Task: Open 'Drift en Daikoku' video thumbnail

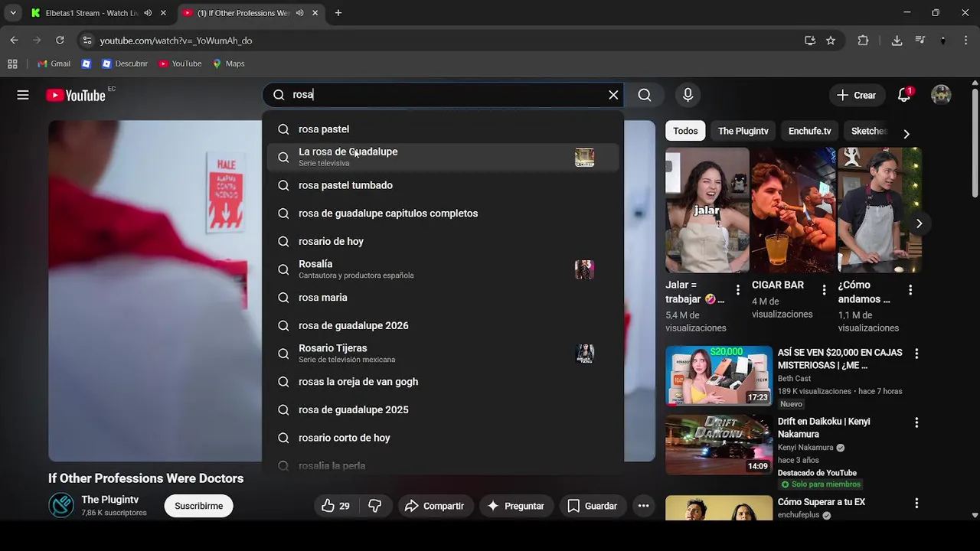Action: [719, 445]
